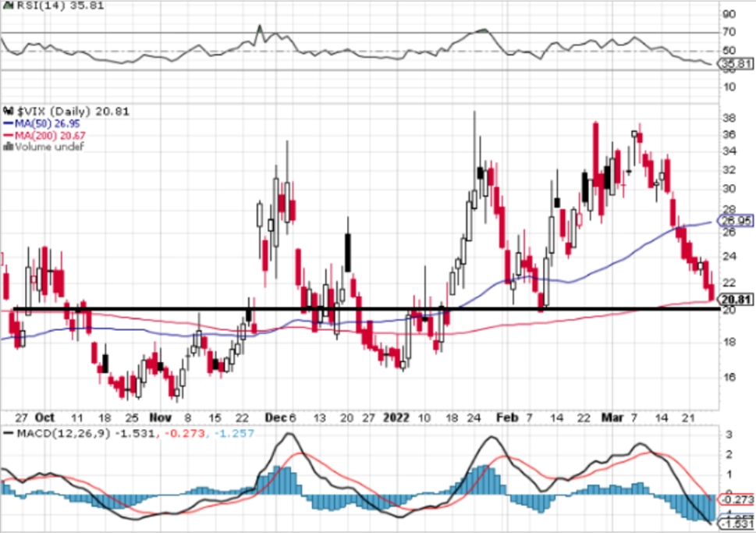Click the Nov label on date axis

click(x=160, y=418)
